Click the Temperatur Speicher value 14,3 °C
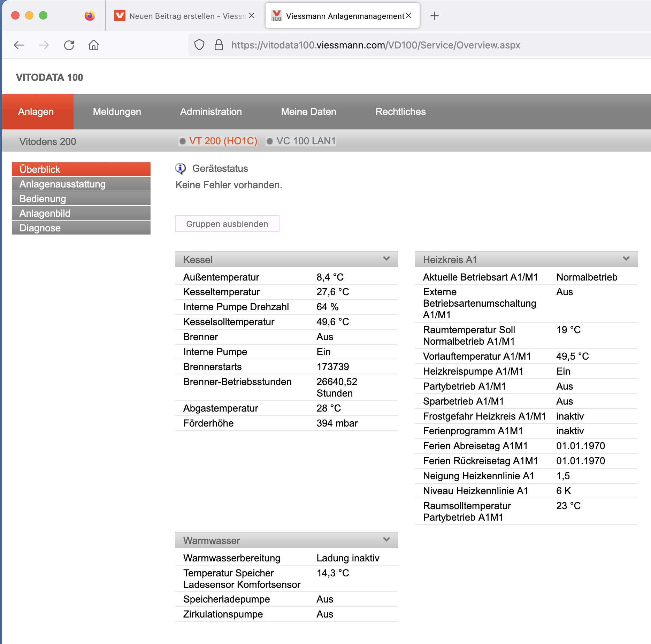The height and width of the screenshot is (644, 651). click(x=333, y=573)
